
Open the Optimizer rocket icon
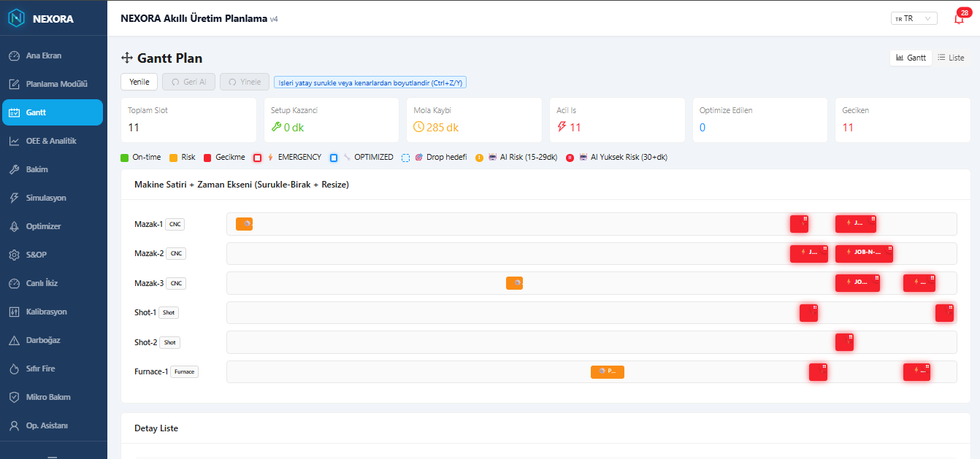coord(14,226)
